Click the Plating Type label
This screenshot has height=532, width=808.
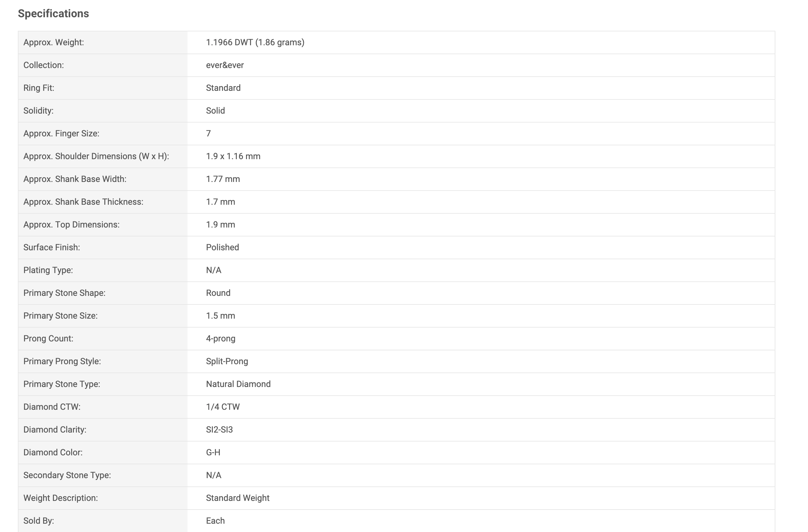[48, 270]
